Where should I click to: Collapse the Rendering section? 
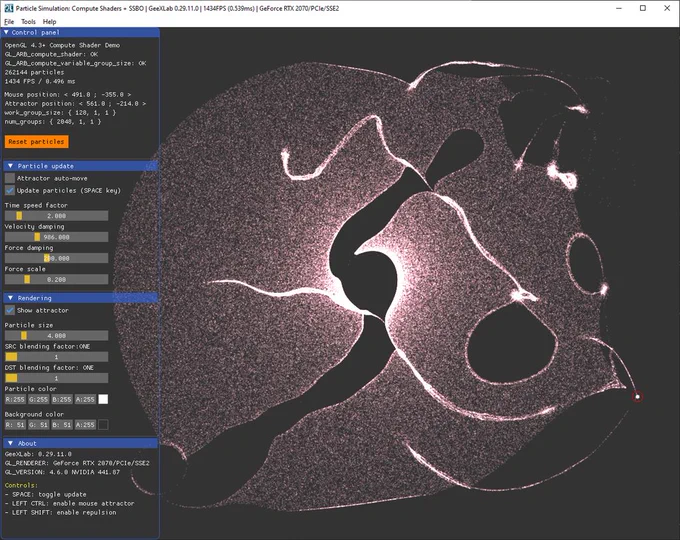point(10,298)
